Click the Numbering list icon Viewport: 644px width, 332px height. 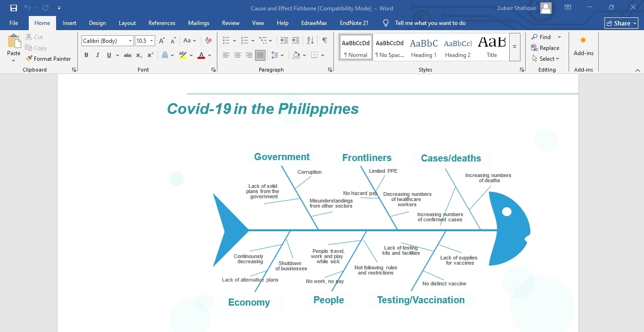pyautogui.click(x=245, y=41)
